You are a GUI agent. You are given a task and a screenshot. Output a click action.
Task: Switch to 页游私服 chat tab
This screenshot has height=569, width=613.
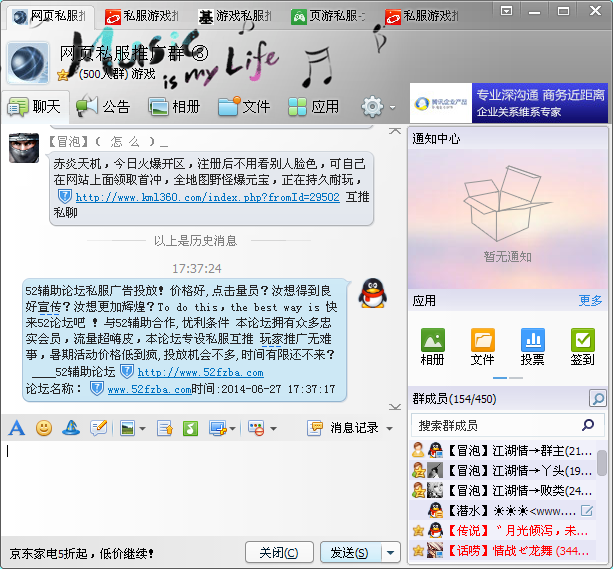328,16
